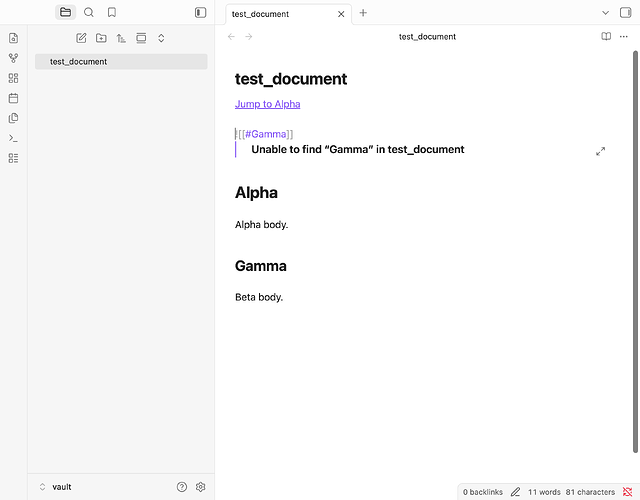Click the Alpha body paragraph
Screen dimensions: 640x500
(261, 224)
